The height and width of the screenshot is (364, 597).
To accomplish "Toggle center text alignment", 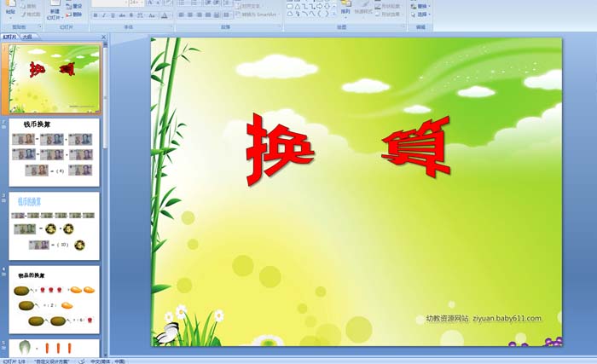I will click(190, 14).
